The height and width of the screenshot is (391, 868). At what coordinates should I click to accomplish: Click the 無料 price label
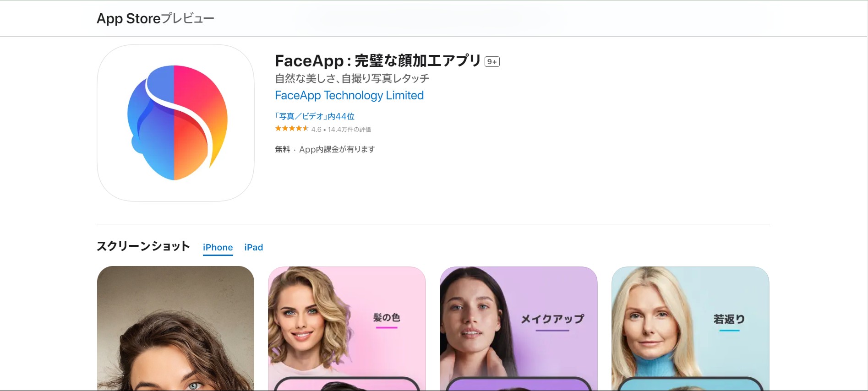(x=283, y=149)
